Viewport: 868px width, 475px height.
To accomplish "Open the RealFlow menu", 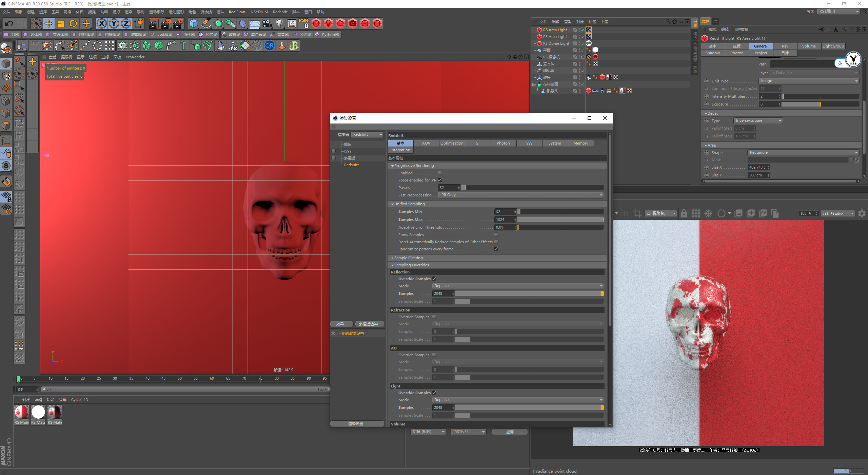I will tap(237, 12).
